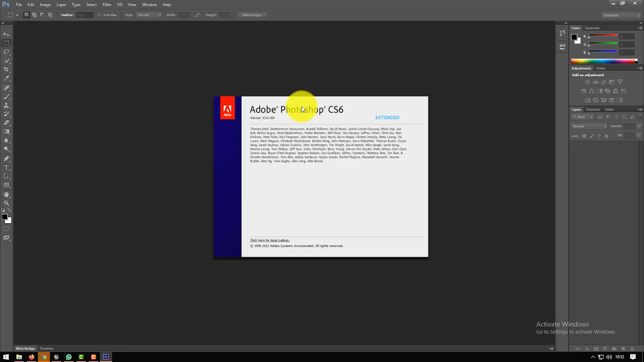This screenshot has width=644, height=362.
Task: Select the Lasso tool
Action: coord(6,52)
